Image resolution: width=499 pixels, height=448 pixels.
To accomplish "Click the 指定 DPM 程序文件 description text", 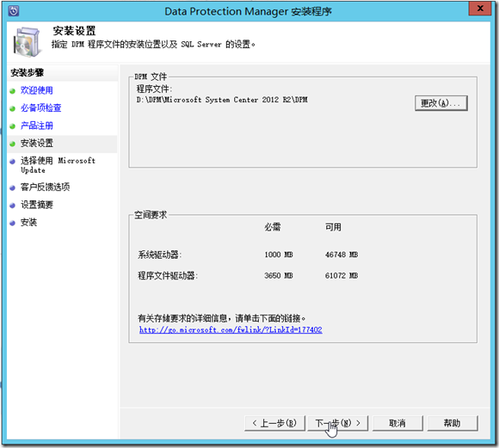I will 154,45.
